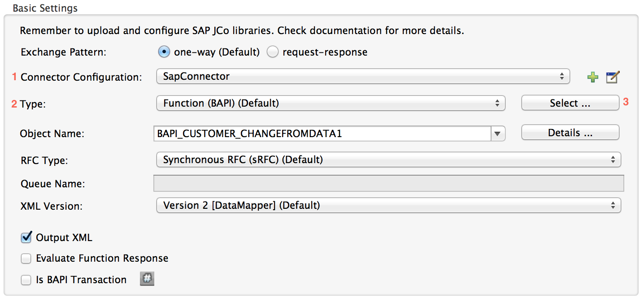Expand the XML Version dropdown
Screen dimensions: 644x302
388,206
